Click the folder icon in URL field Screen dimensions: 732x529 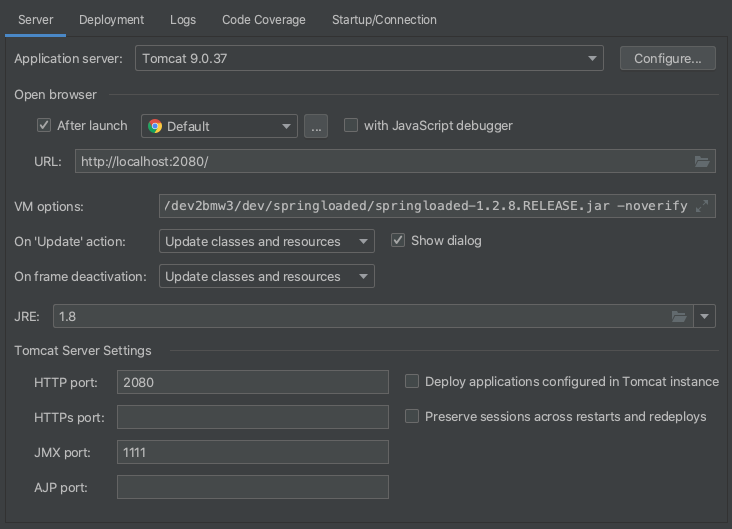(x=702, y=162)
